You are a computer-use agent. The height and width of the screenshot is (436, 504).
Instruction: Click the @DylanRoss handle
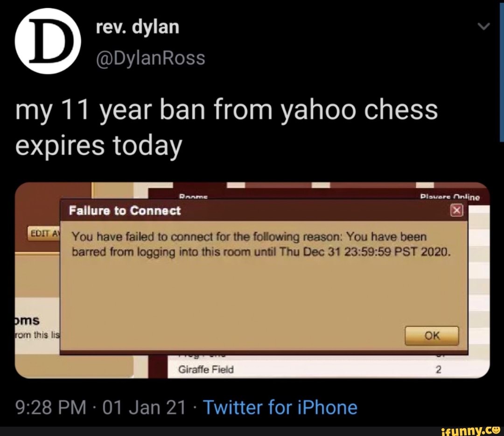tap(150, 58)
